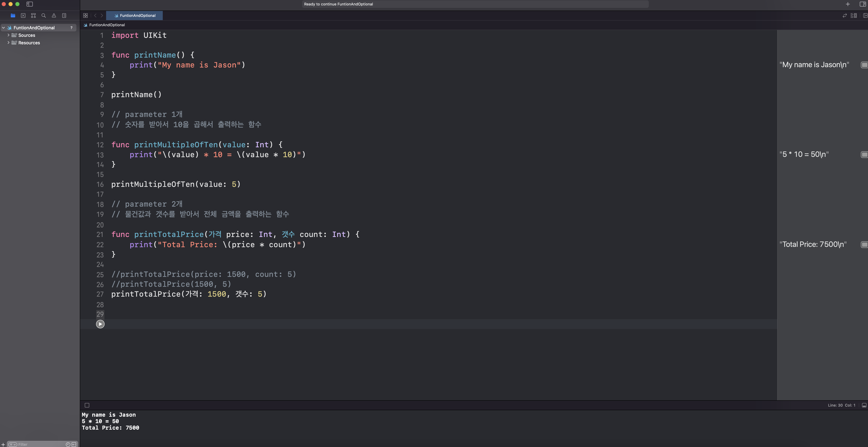
Task: Expand the Resources folder
Action: point(8,43)
